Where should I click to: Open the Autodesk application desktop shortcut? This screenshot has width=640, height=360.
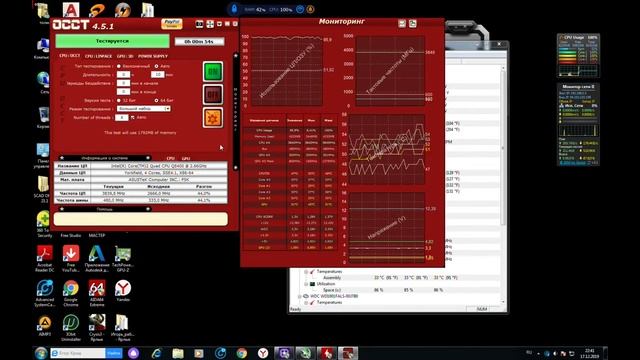point(97,258)
